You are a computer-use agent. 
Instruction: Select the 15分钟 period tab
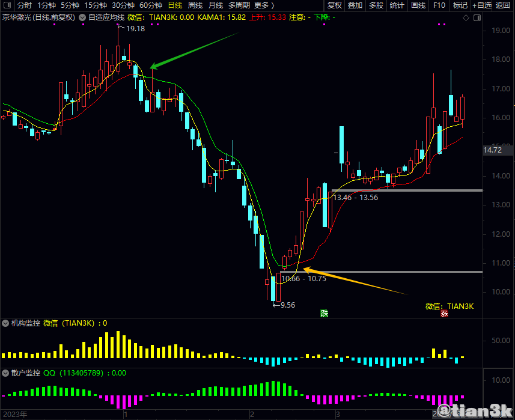tap(96, 5)
